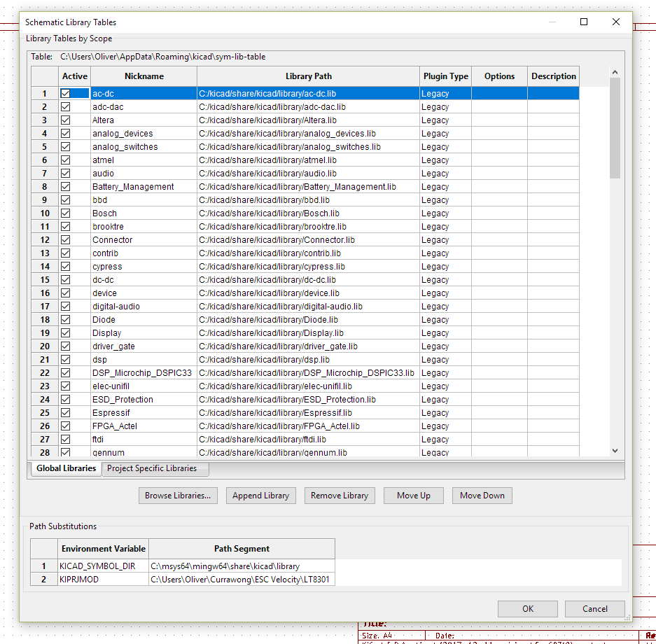The height and width of the screenshot is (644, 656).
Task: Disable the Connector library Active checkbox
Action: [x=66, y=240]
